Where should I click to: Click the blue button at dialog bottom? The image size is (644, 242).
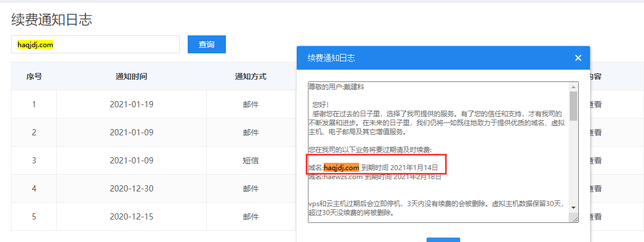(x=443, y=240)
